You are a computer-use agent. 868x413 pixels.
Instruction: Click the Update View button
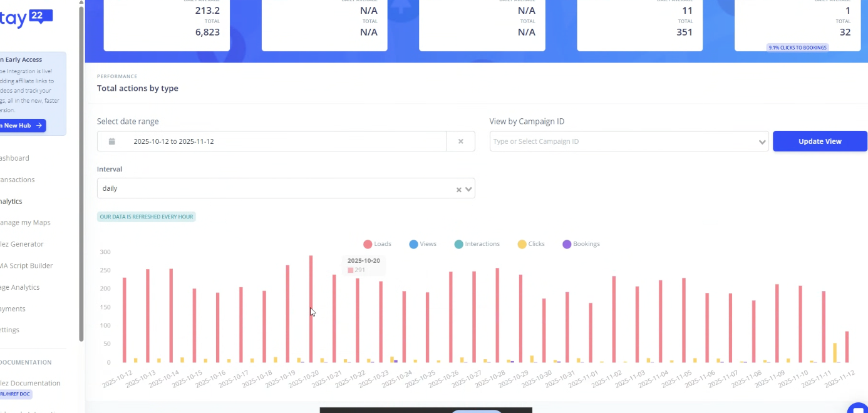coord(820,141)
